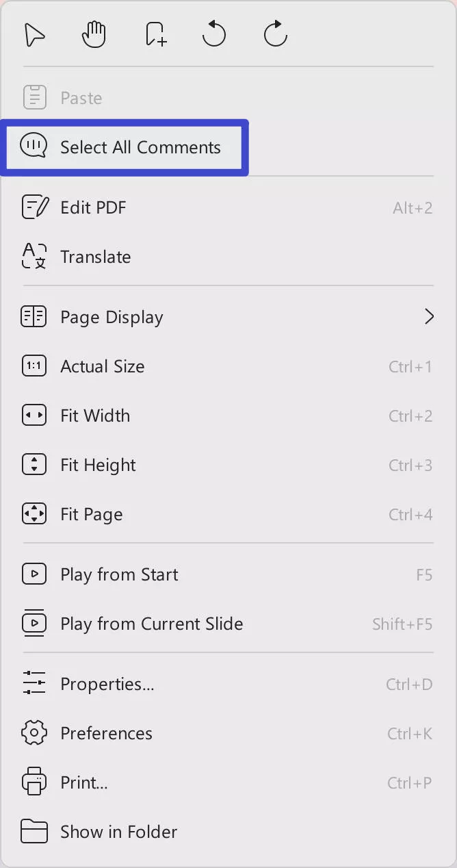Play from Current Slide
Viewport: 457px width, 868px height.
click(151, 624)
